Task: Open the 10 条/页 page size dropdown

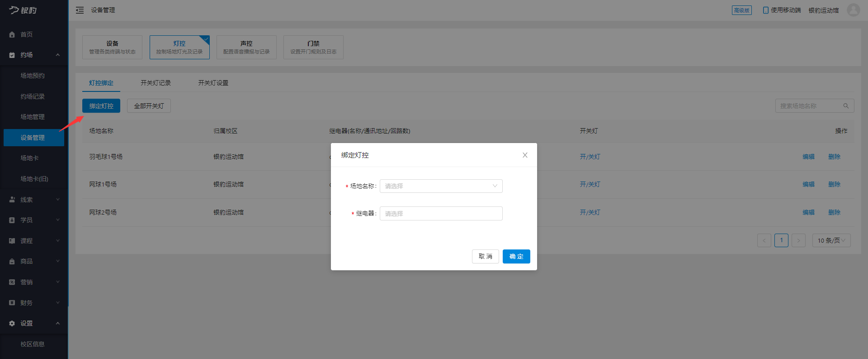Action: 831,240
